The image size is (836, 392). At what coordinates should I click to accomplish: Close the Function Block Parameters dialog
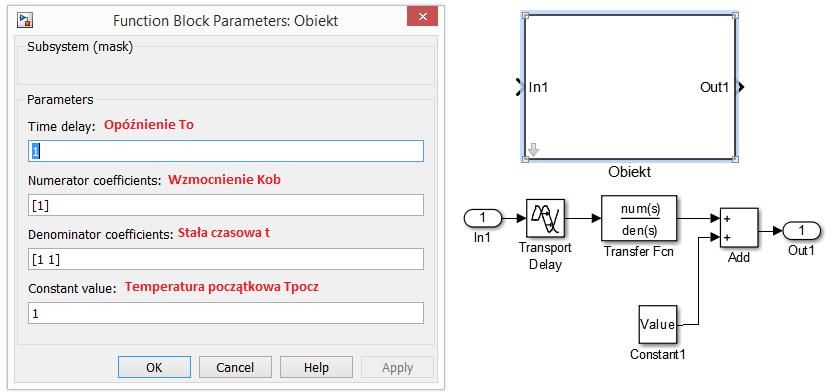click(422, 17)
